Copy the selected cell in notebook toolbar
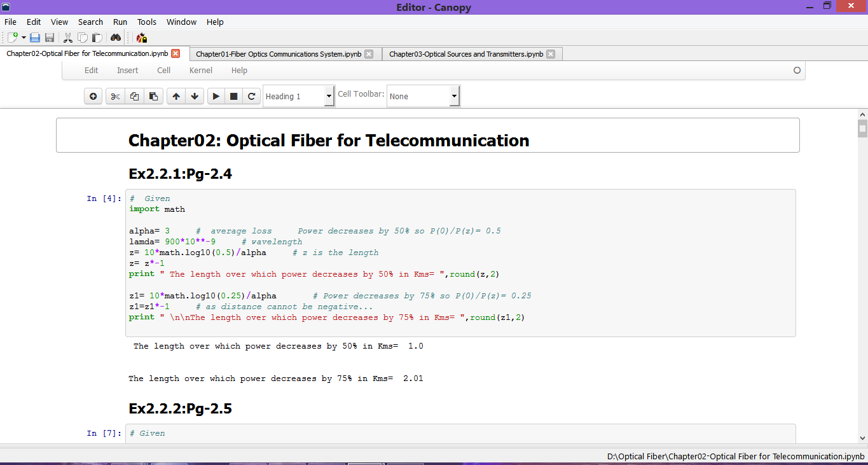The image size is (868, 465). [x=134, y=97]
